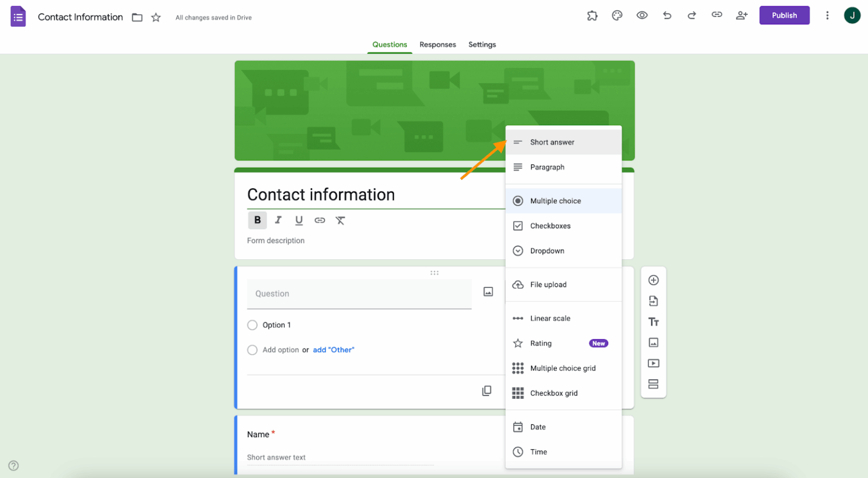The width and height of the screenshot is (868, 478).
Task: Add a new question via the plus icon
Action: 653,280
